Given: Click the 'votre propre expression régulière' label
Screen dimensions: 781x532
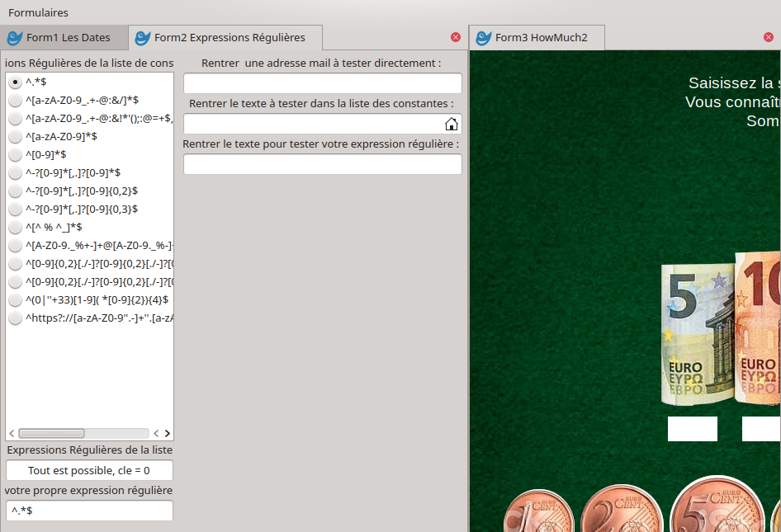Looking at the screenshot, I should [x=88, y=491].
